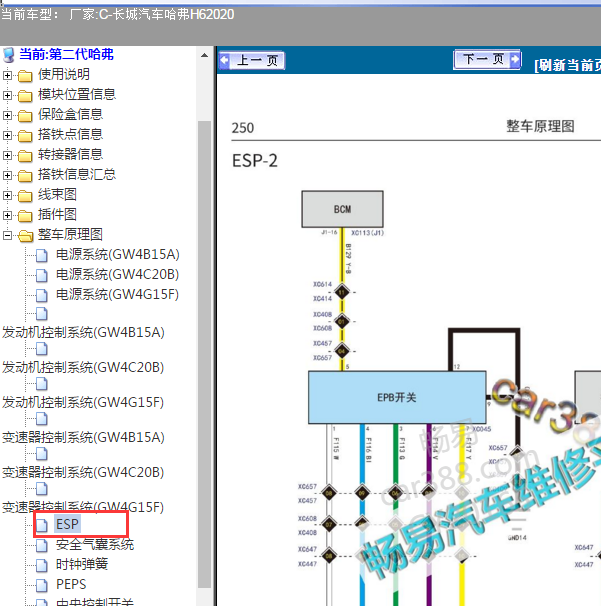Open 保险盒信息 tree item
The width and height of the screenshot is (601, 606).
[x=70, y=114]
